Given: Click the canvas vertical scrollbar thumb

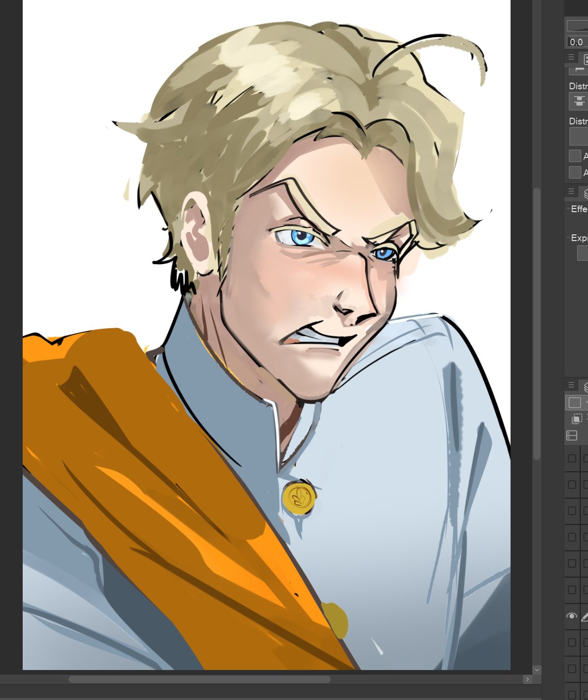Looking at the screenshot, I should point(537,324).
